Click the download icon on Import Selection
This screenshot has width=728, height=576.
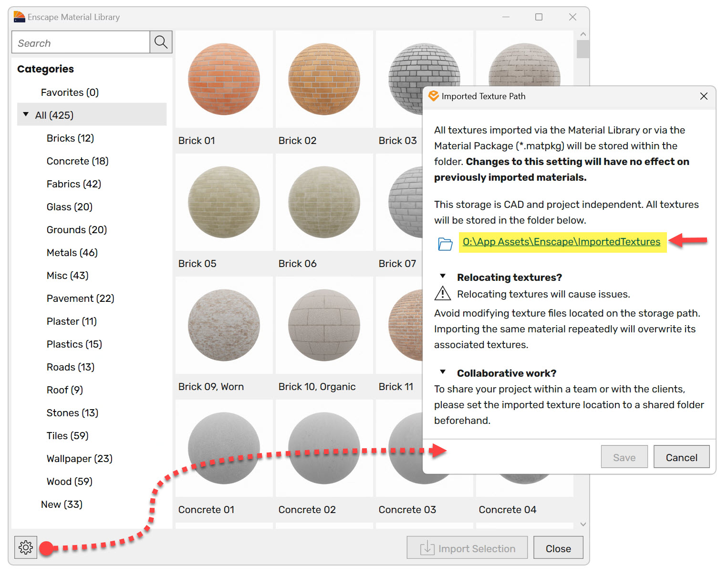coord(427,548)
